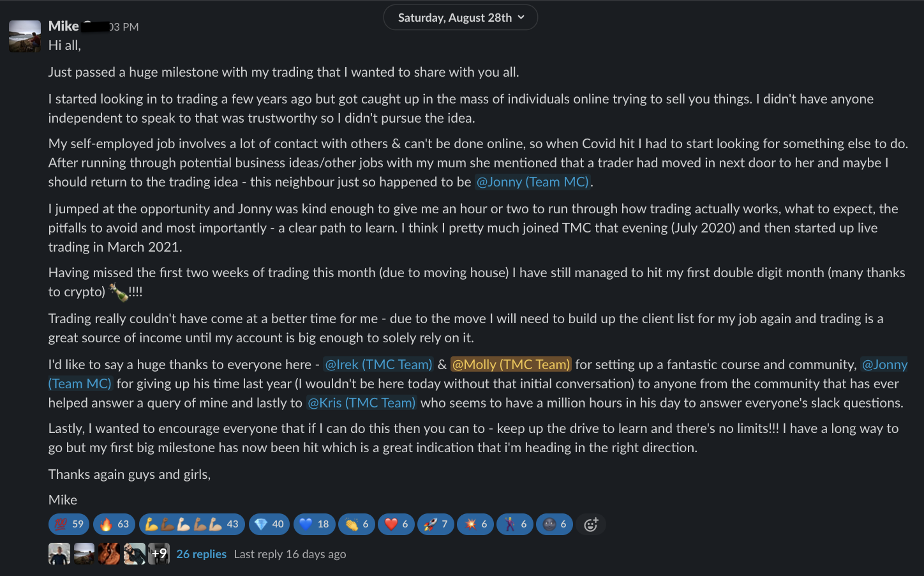Click the clapping hands reaction

click(357, 524)
